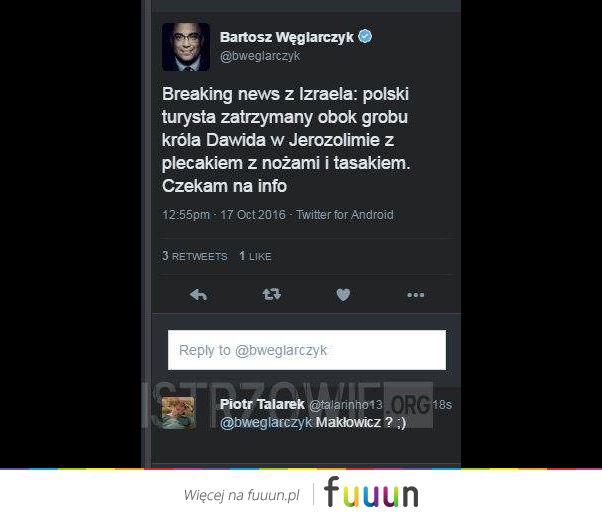Viewport: 602px width, 513px height.
Task: Click the Twitter for Android source label
Action: pyautogui.click(x=345, y=215)
